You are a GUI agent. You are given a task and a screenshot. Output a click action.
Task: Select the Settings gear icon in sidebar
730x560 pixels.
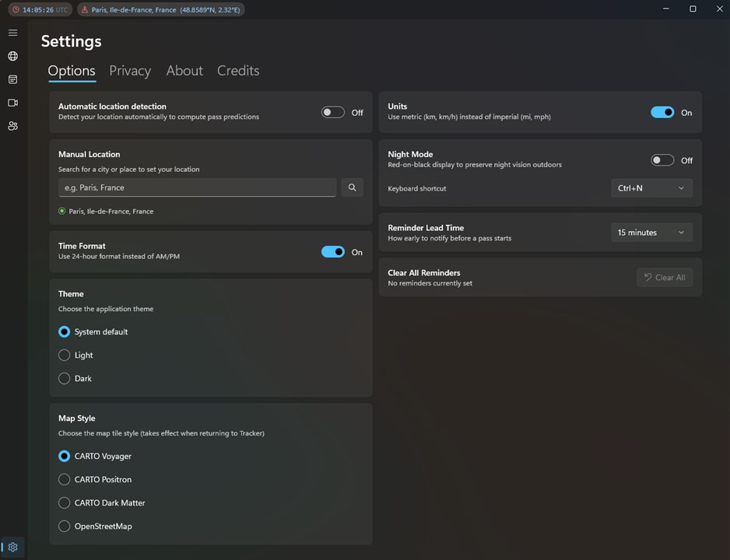[x=13, y=547]
